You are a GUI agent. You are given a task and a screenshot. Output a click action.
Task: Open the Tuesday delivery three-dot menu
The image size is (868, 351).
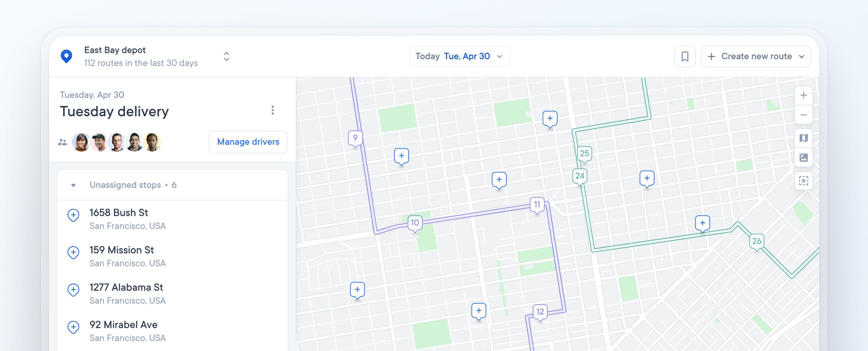click(273, 110)
